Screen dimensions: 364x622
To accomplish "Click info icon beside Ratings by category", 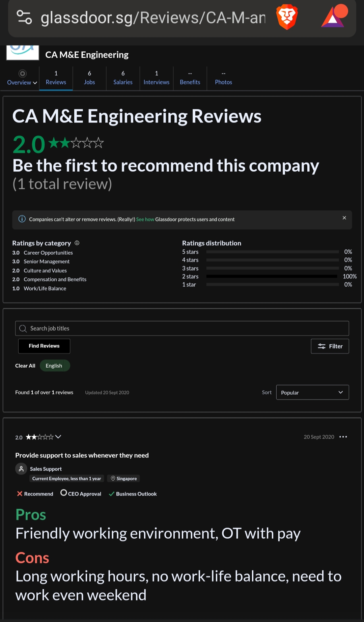I will (x=77, y=243).
